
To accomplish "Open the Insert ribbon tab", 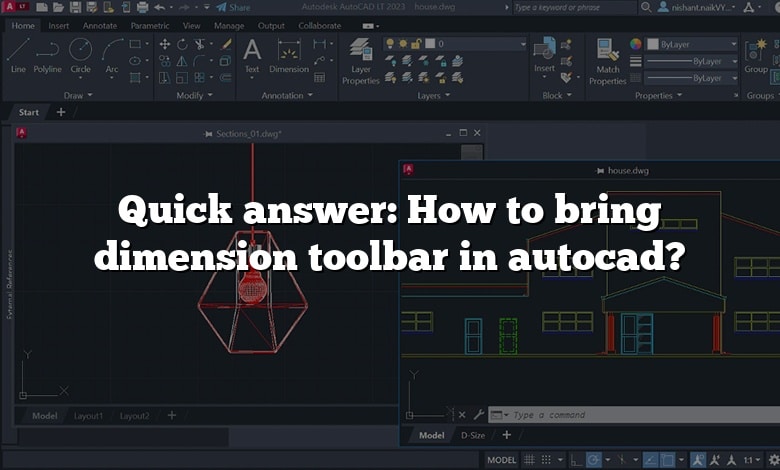I will tap(59, 25).
